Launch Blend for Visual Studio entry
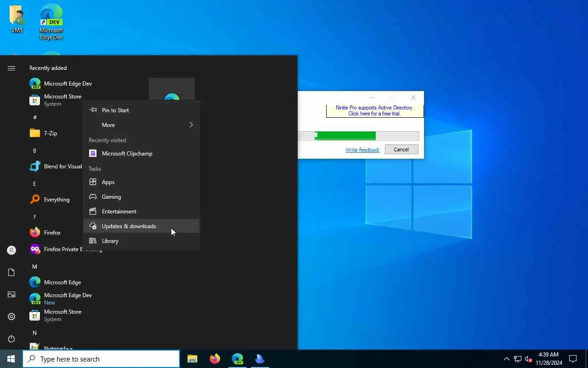 55,167
